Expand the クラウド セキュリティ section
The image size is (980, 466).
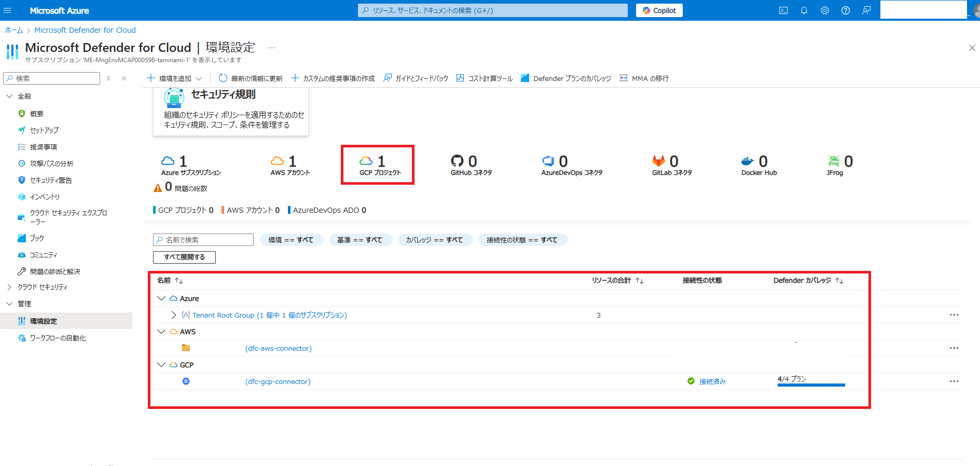tap(9, 287)
